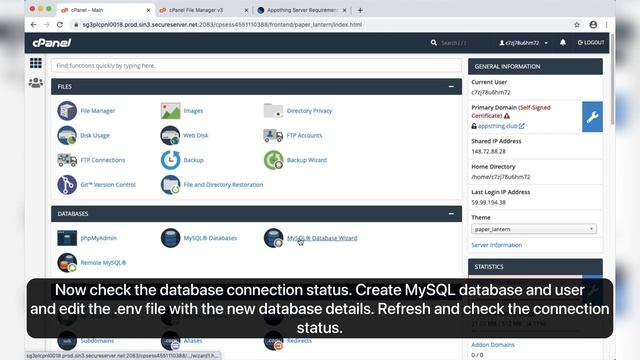Collapse the Files section
This screenshot has height=360, width=640.
tap(451, 87)
